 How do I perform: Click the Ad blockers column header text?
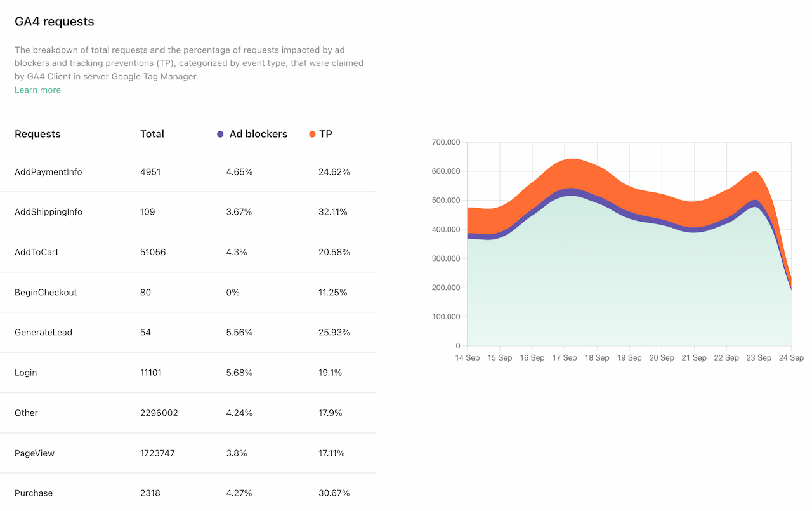(x=258, y=134)
